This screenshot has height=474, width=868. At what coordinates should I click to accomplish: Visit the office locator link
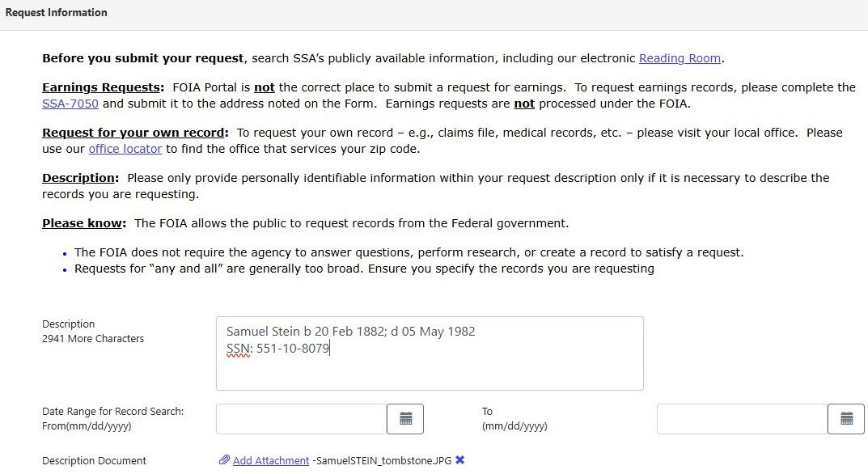[x=125, y=149]
